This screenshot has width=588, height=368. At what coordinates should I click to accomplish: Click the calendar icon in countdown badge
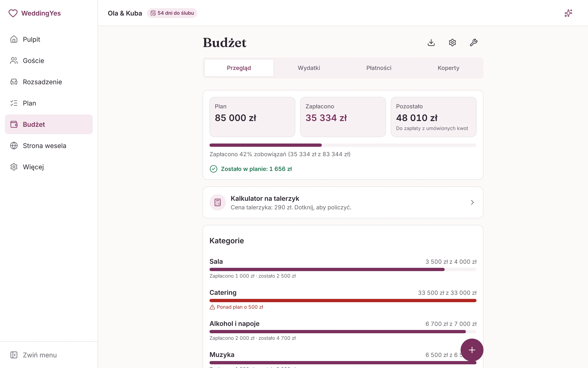[153, 13]
